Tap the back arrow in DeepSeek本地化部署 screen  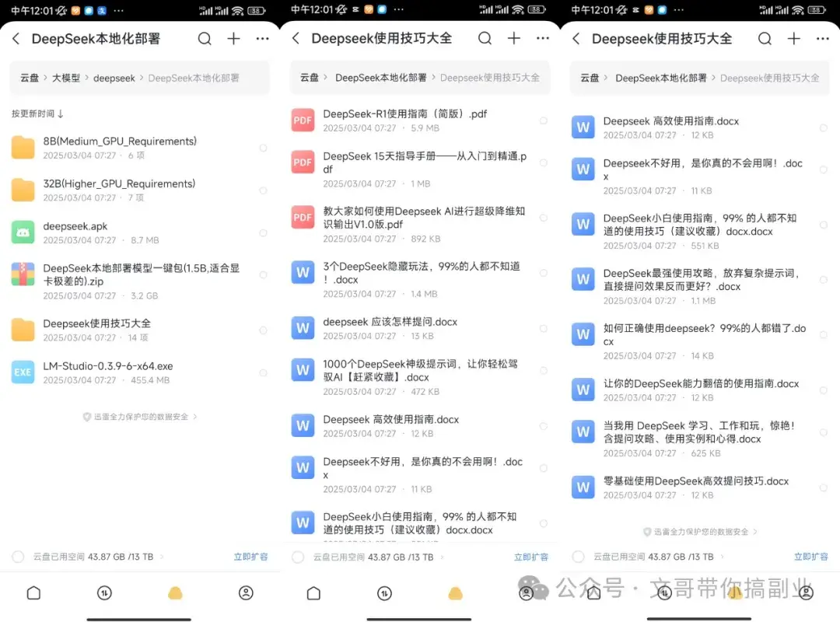click(x=16, y=39)
